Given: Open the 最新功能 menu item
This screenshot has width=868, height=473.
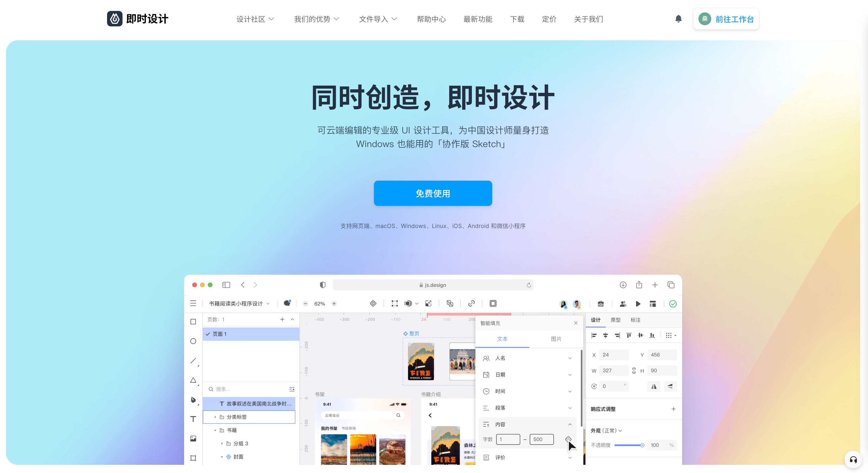Looking at the screenshot, I should (x=477, y=19).
